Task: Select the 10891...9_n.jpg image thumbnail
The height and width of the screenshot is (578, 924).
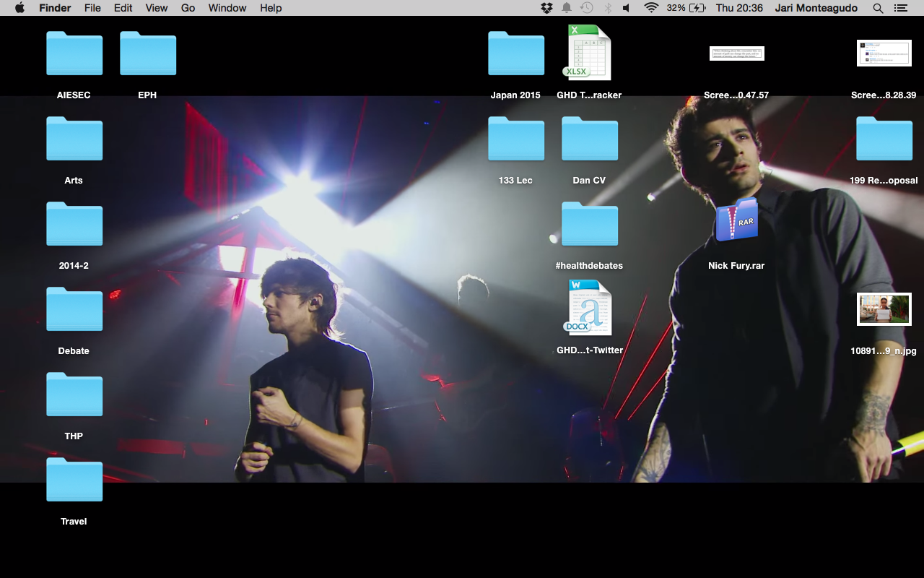Action: click(884, 309)
